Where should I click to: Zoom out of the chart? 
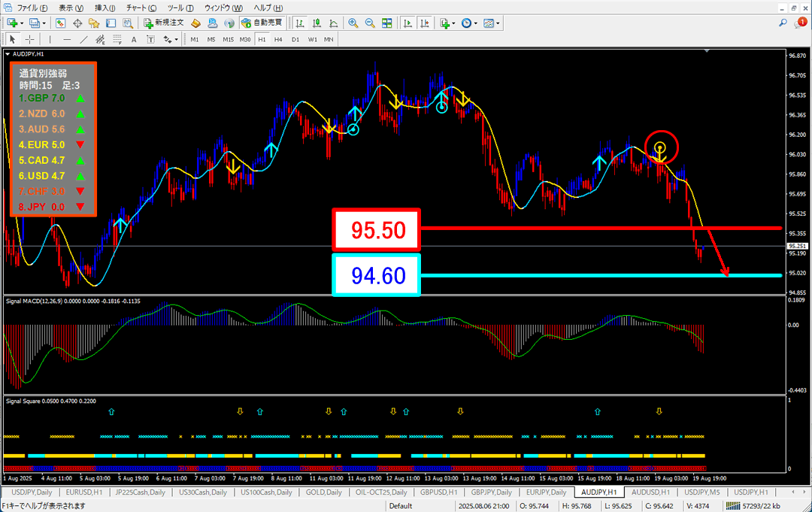point(370,23)
